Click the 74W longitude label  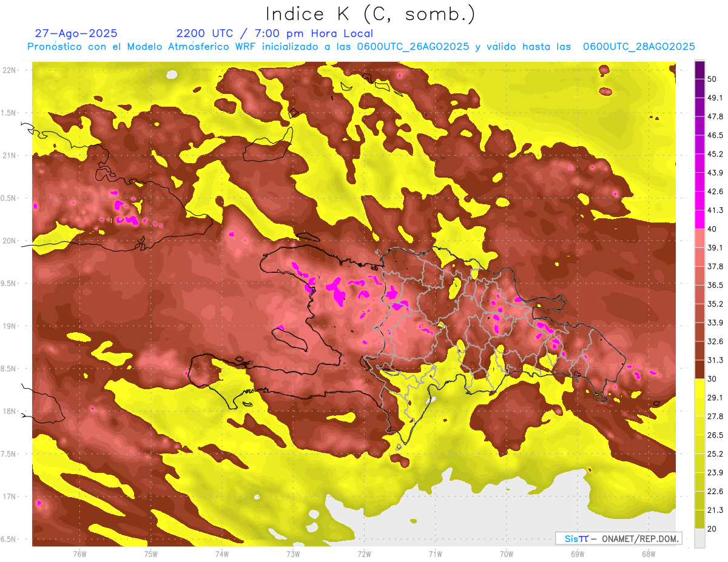[x=222, y=554]
